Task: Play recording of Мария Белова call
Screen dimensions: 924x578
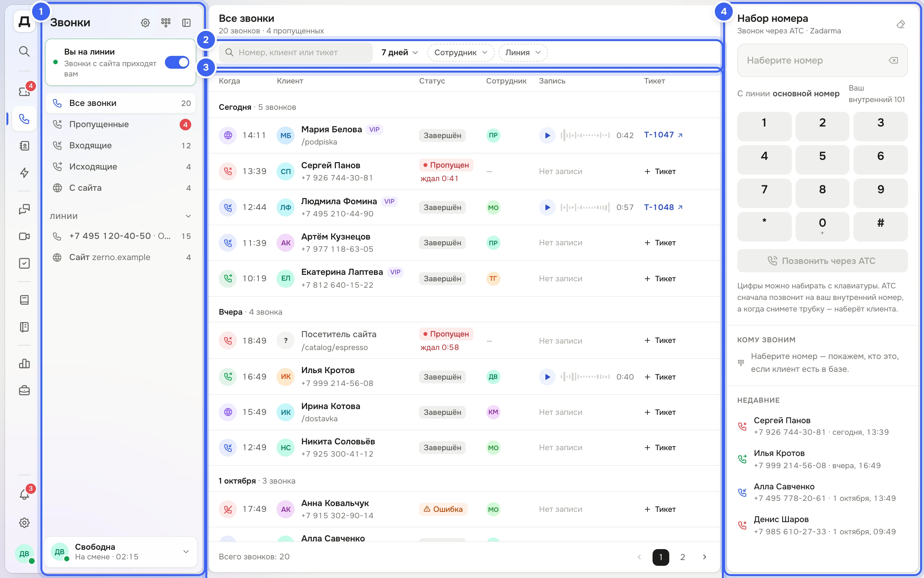Action: [547, 135]
